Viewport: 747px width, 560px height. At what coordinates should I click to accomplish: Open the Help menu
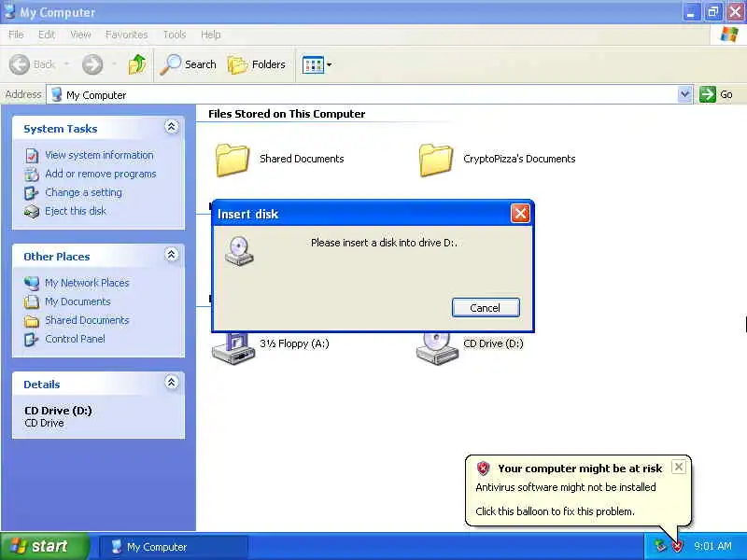(211, 35)
